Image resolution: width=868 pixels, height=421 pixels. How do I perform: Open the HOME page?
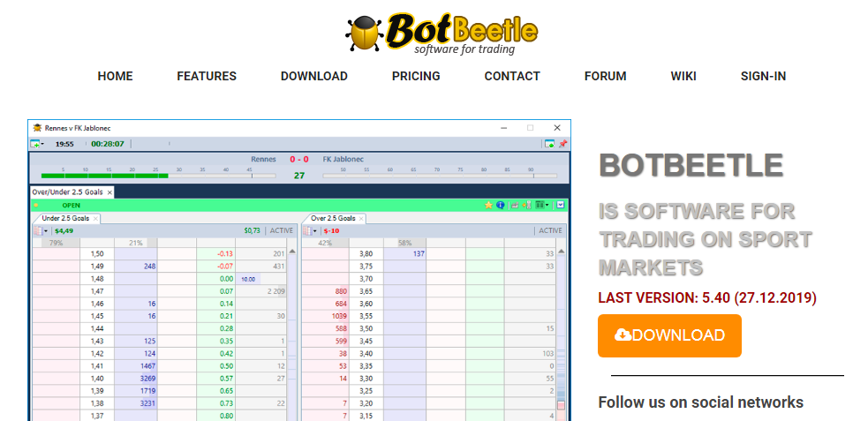point(115,76)
